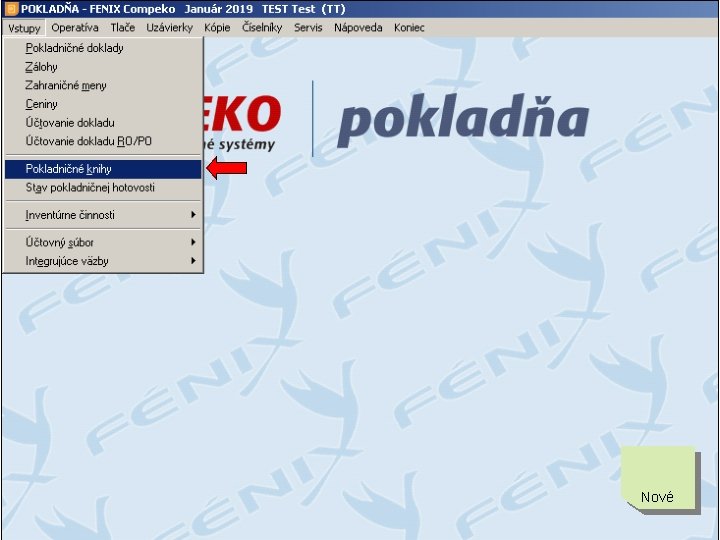The height and width of the screenshot is (540, 720).
Task: Open the Servis menu
Action: click(308, 28)
